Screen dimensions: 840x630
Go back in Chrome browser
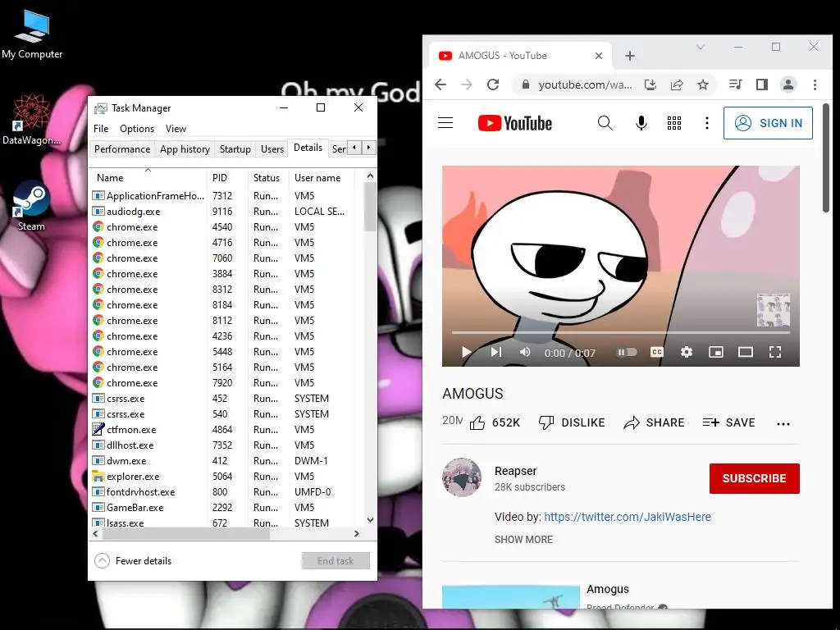tap(441, 84)
